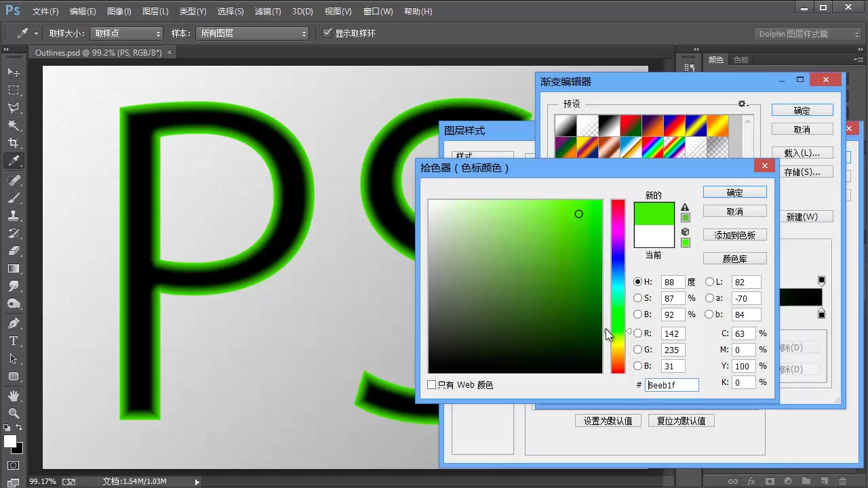868x488 pixels.
Task: Select the Horizontal Type tool
Action: tap(14, 341)
